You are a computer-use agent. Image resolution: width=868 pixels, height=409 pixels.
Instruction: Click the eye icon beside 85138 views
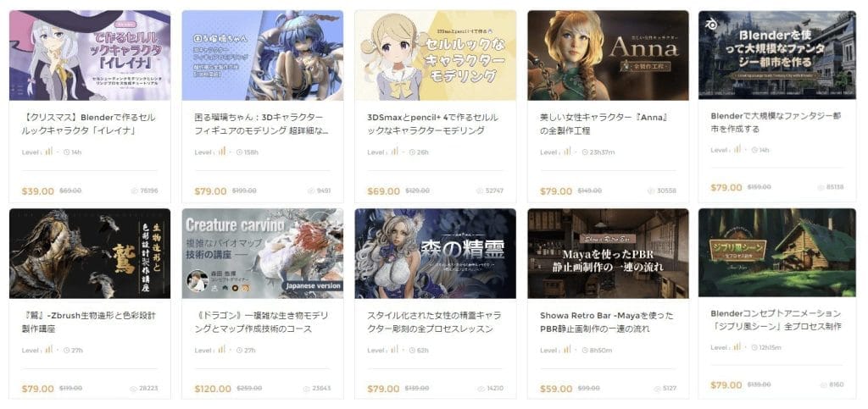point(824,187)
